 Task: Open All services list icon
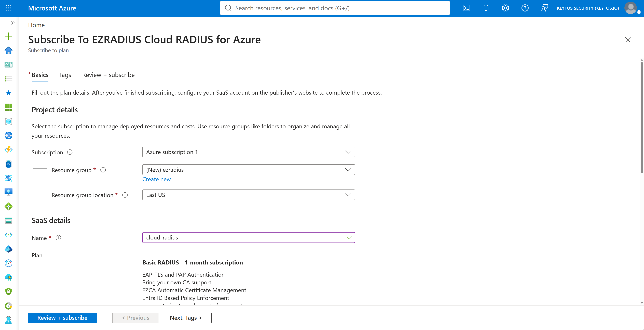pos(8,79)
